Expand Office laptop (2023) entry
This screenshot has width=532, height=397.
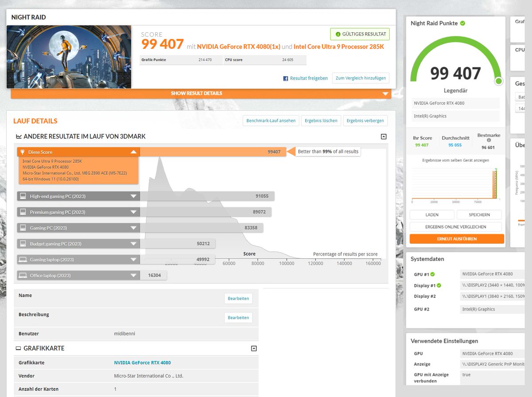click(x=133, y=276)
